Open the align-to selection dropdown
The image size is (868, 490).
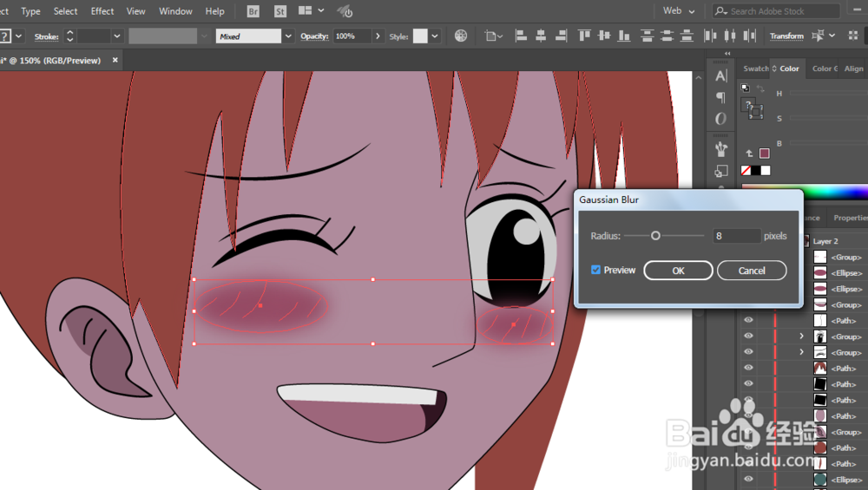point(493,36)
